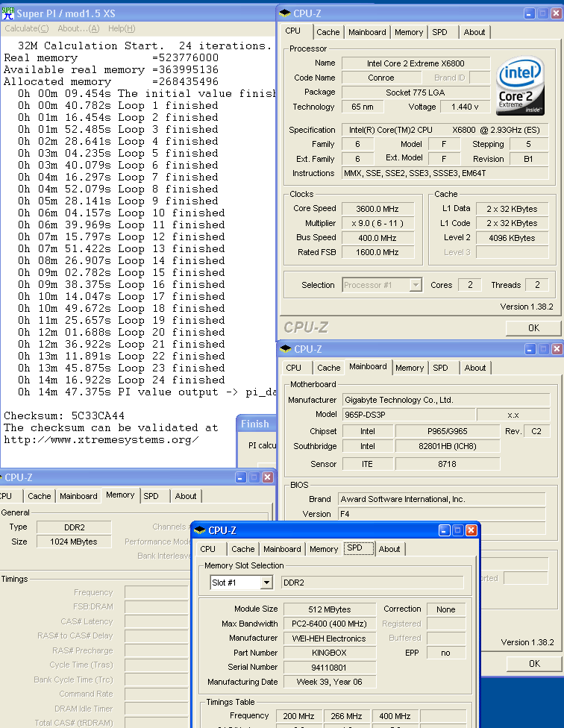The width and height of the screenshot is (564, 728).
Task: Select Memory tab in Mainboard CPU-Z window
Action: click(410, 368)
